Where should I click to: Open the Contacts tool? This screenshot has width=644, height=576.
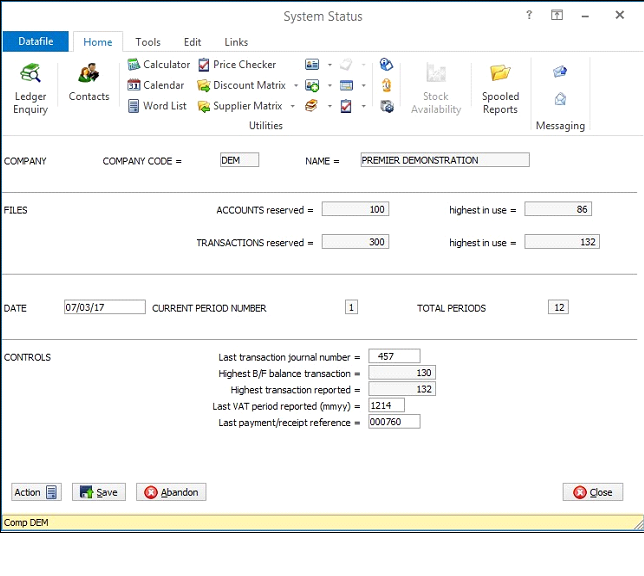[89, 82]
